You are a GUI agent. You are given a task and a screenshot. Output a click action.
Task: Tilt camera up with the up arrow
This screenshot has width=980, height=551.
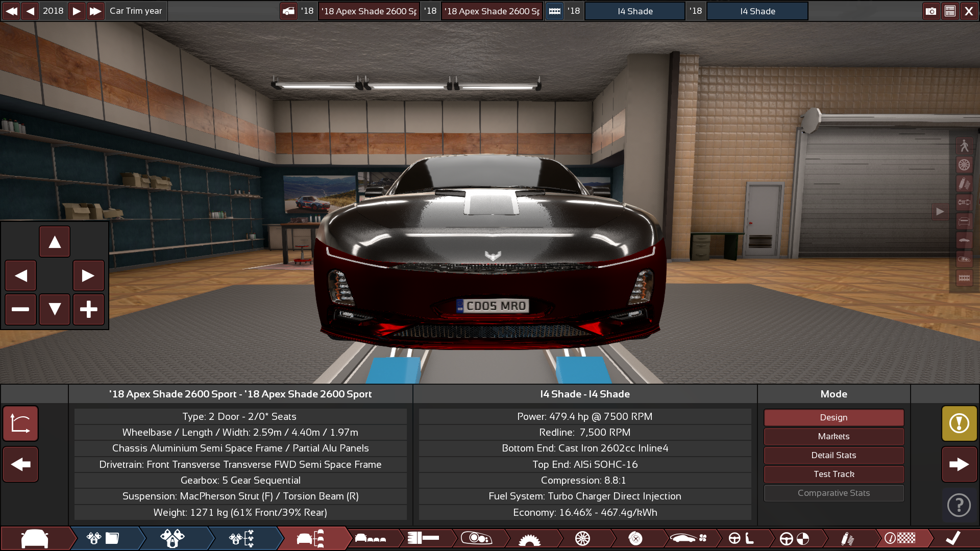[x=55, y=242]
